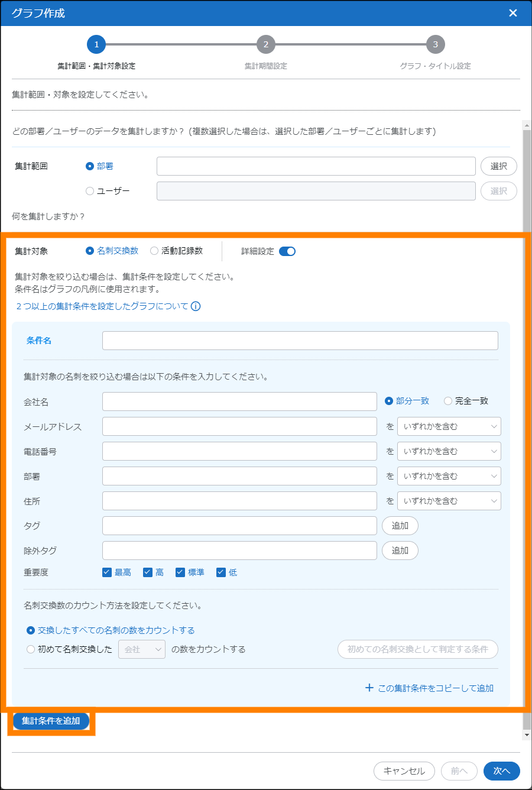The height and width of the screenshot is (790, 532).
Task: Toggle the 詳細設定 switch off
Action: tap(287, 251)
